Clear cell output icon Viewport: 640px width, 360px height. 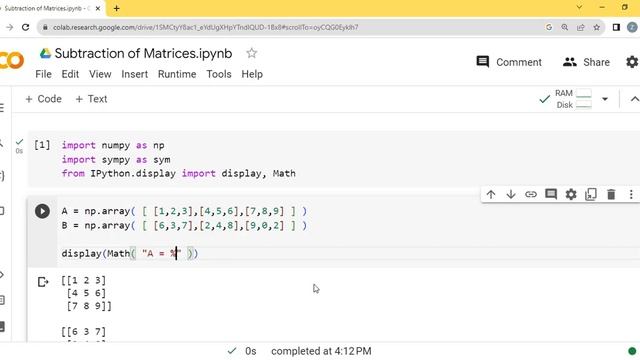[x=43, y=282]
